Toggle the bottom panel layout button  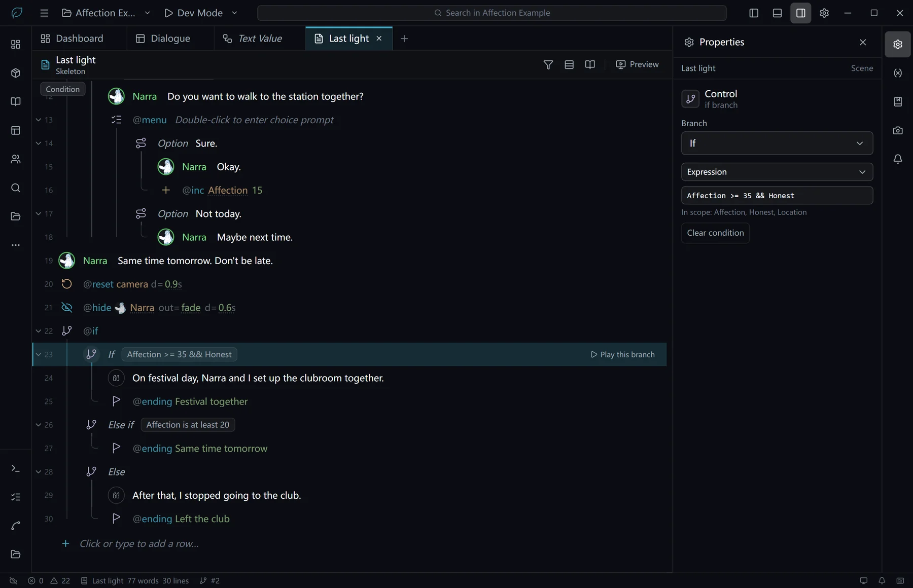(777, 13)
